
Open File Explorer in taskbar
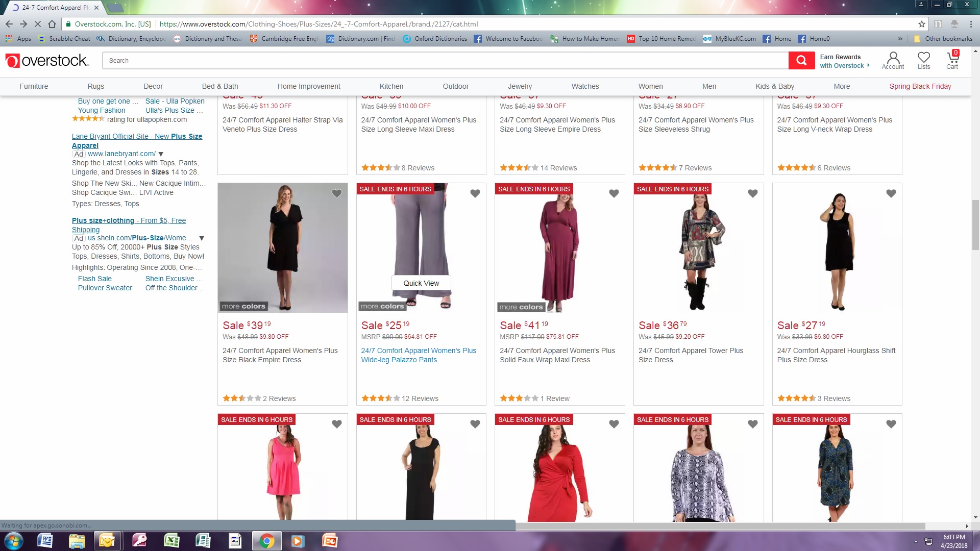(x=77, y=541)
